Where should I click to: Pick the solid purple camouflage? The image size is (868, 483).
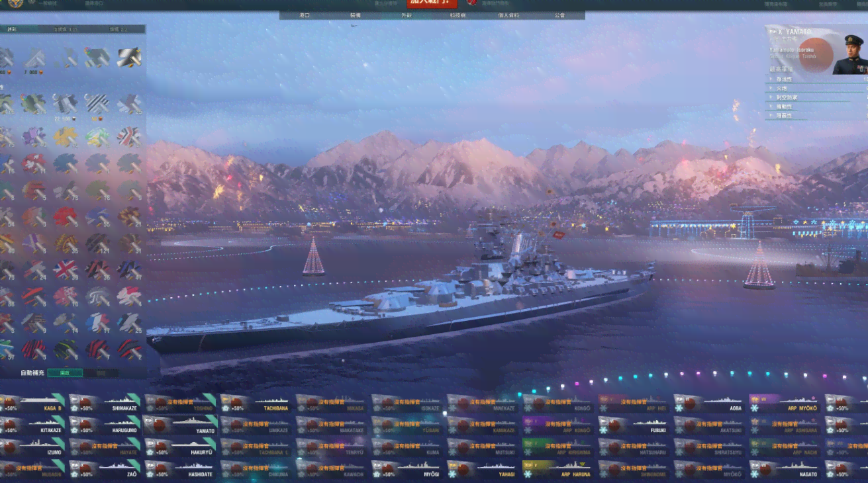33,136
